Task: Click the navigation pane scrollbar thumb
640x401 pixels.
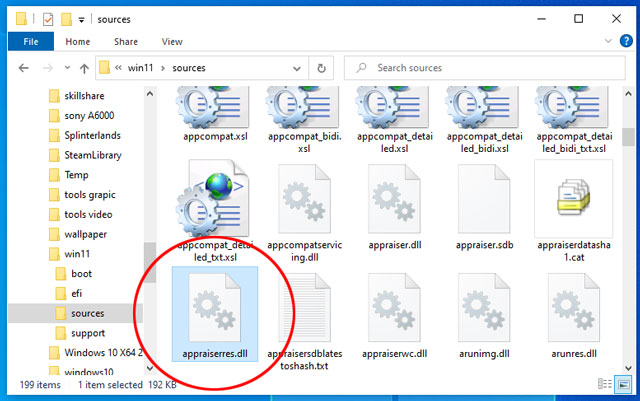Action: tap(150, 262)
